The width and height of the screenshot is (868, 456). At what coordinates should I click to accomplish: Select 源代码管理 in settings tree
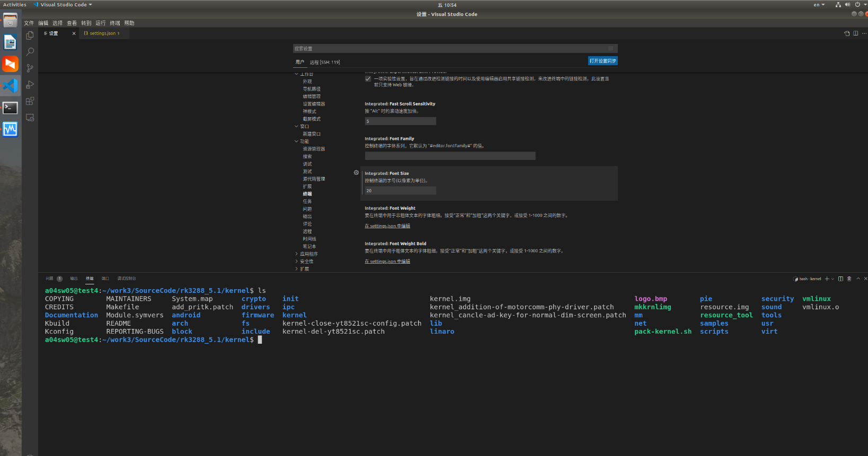click(x=314, y=179)
